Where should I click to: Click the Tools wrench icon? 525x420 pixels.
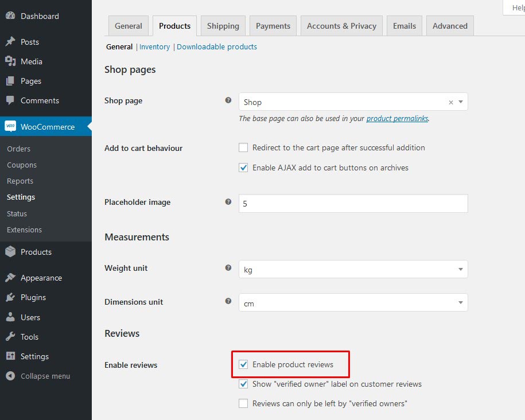tap(10, 337)
